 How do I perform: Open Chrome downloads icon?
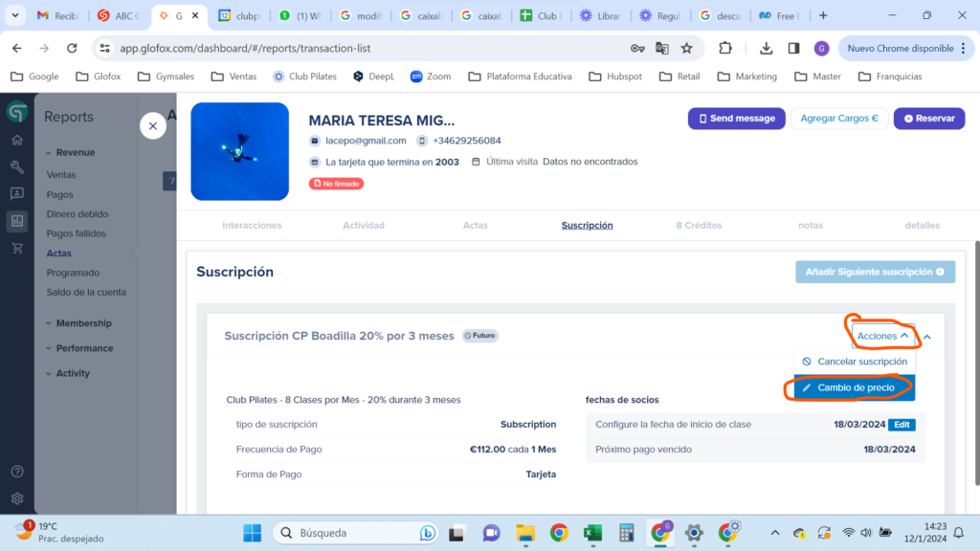(x=767, y=48)
